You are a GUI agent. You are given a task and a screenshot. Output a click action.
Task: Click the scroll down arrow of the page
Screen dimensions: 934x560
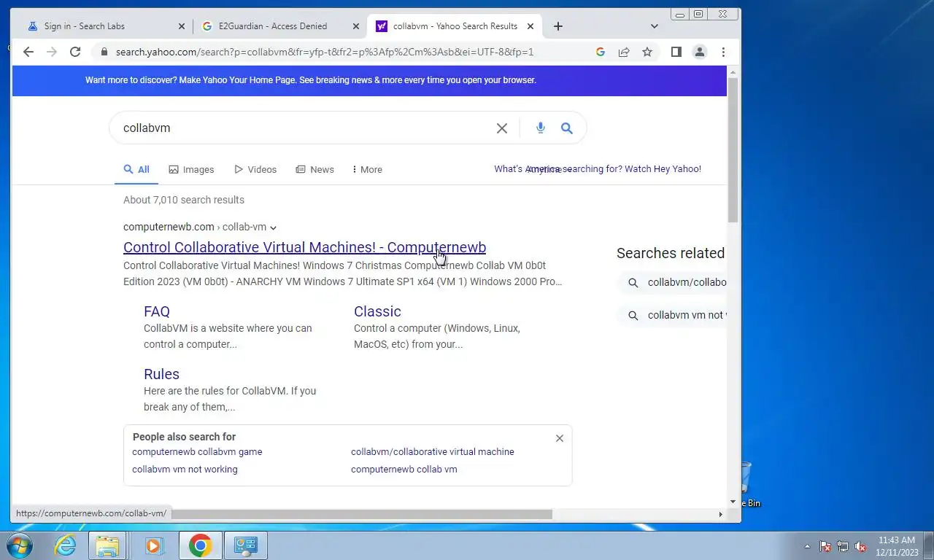[733, 502]
